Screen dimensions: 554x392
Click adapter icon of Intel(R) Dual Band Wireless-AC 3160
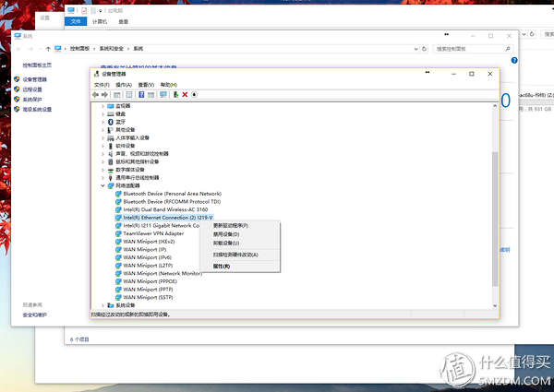118,209
